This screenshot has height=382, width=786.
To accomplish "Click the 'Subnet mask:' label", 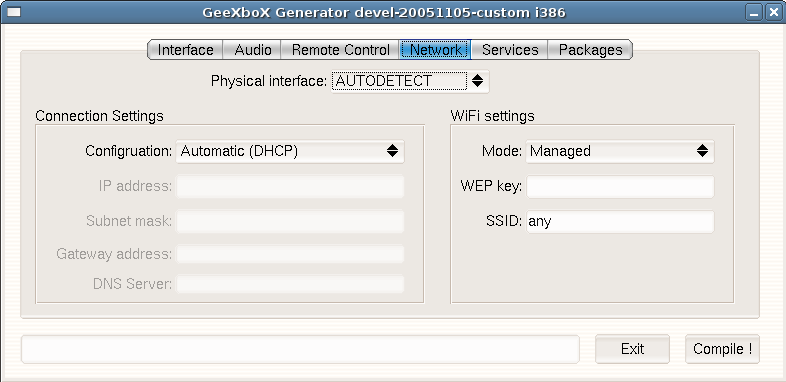I will 129,221.
